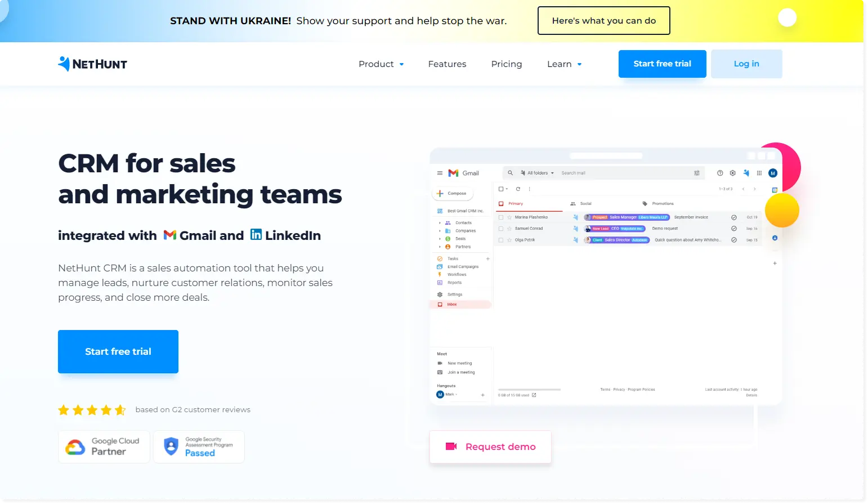Screen dimensions: 868x504
Task: Open Contacts icon in Gmail side panel
Action: [775, 238]
